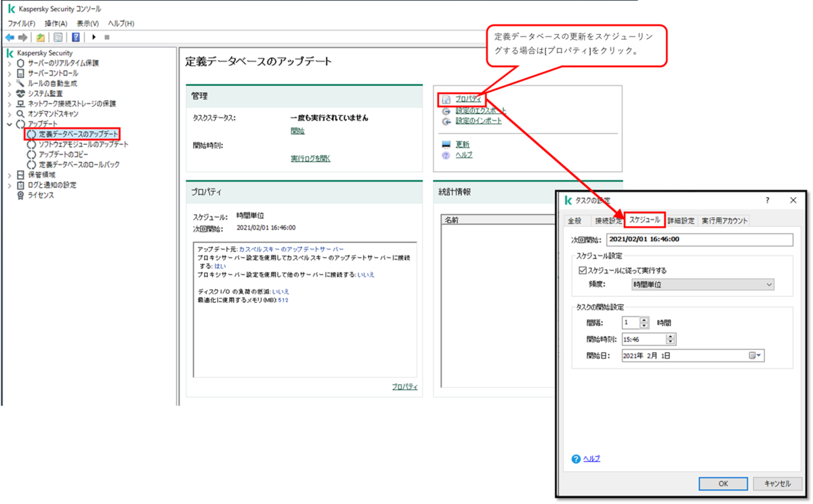813x504 pixels.
Task: Open the ファイル(F) menu
Action: (21, 24)
